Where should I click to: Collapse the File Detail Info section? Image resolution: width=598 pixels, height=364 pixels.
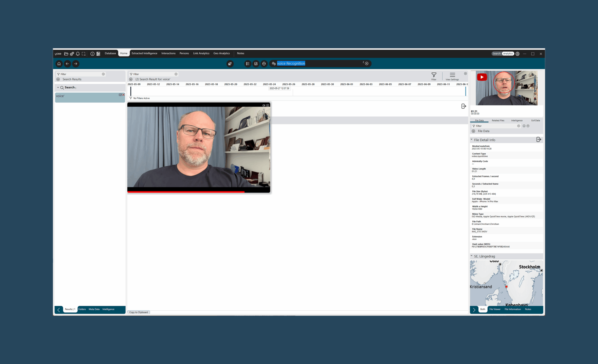[x=472, y=140]
